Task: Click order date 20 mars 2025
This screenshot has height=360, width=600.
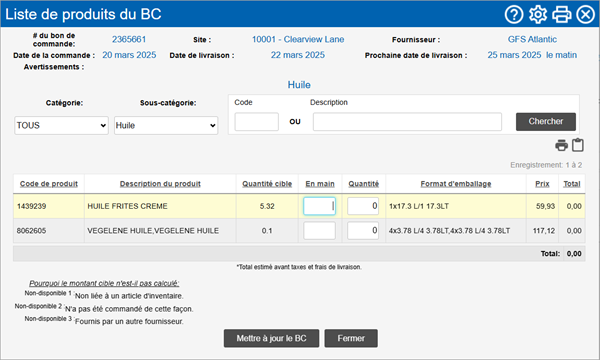Action: click(x=129, y=55)
